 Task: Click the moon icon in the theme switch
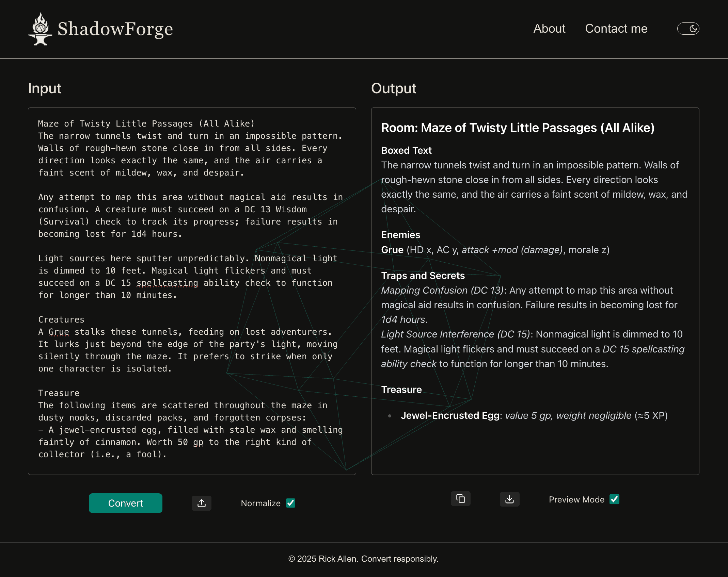(693, 29)
